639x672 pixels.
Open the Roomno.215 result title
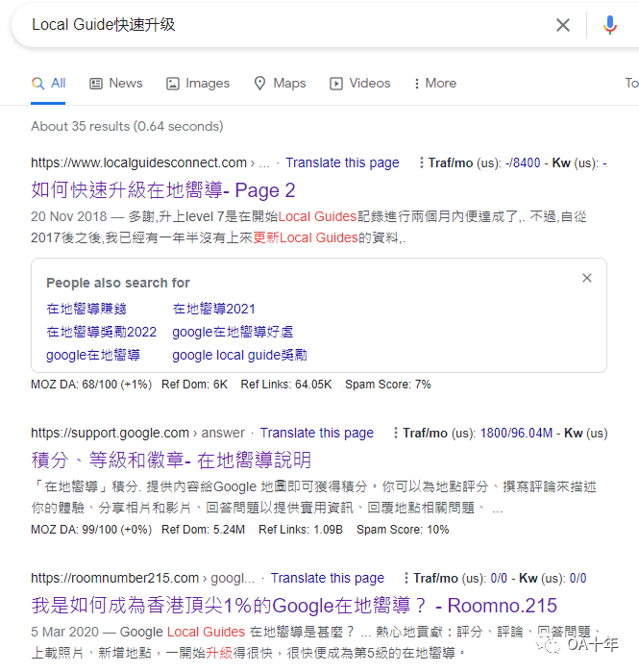point(294,606)
